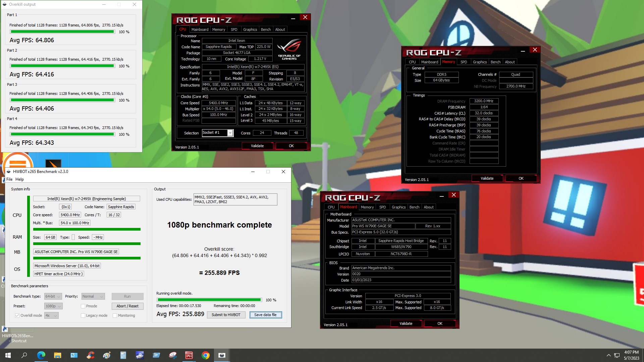The height and width of the screenshot is (362, 644).
Task: Open CCleaner from the taskbar
Action: (90, 355)
